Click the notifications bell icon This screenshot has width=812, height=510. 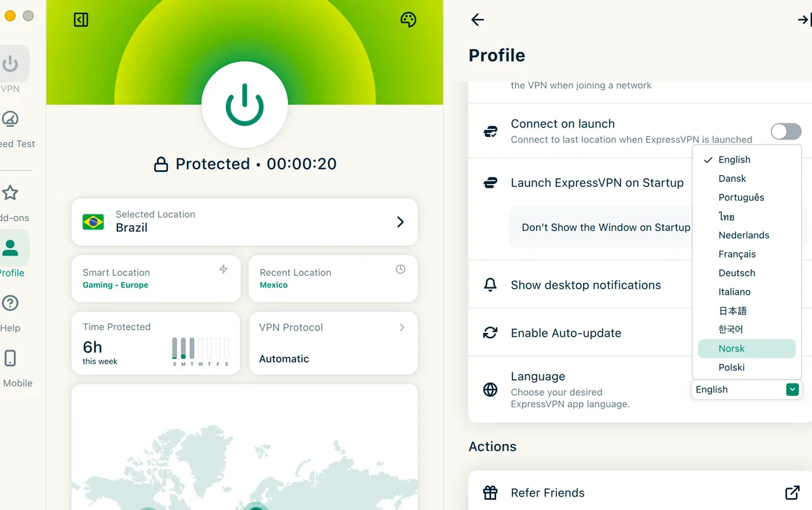[490, 285]
